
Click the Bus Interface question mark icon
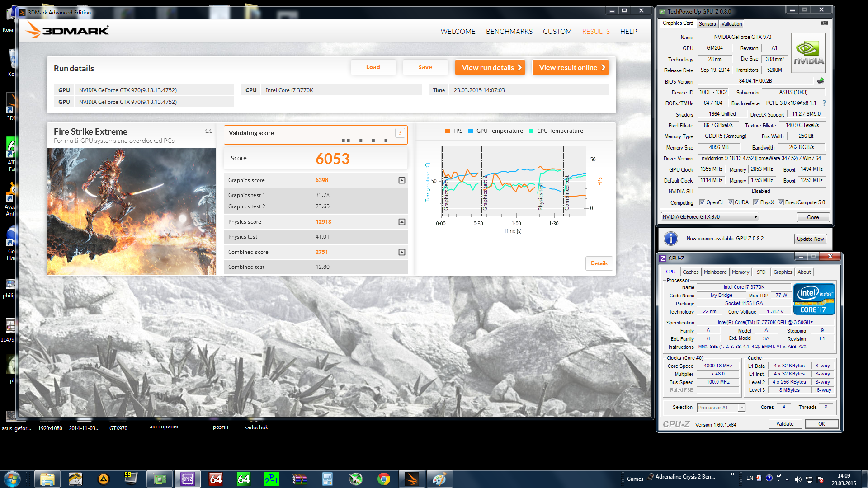(x=824, y=103)
